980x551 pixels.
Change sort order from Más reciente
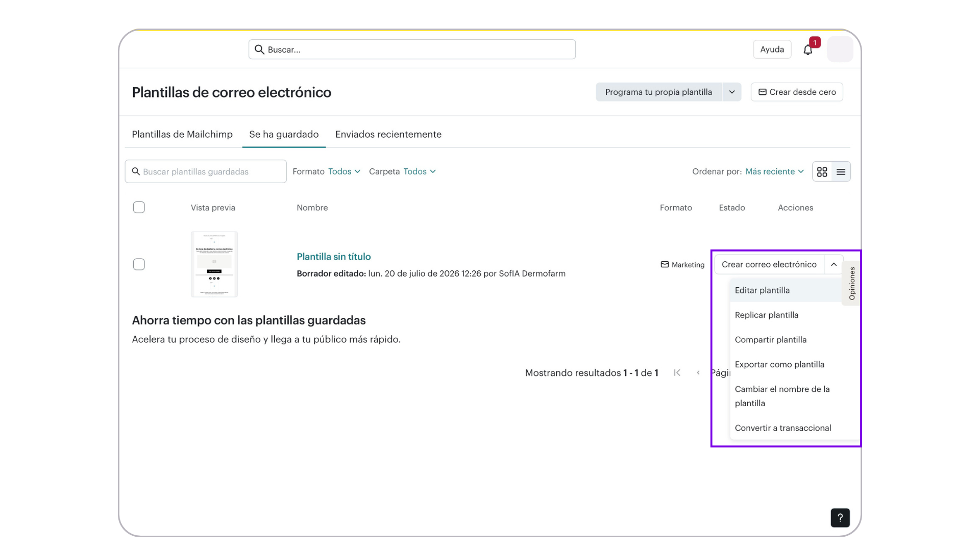coord(774,171)
